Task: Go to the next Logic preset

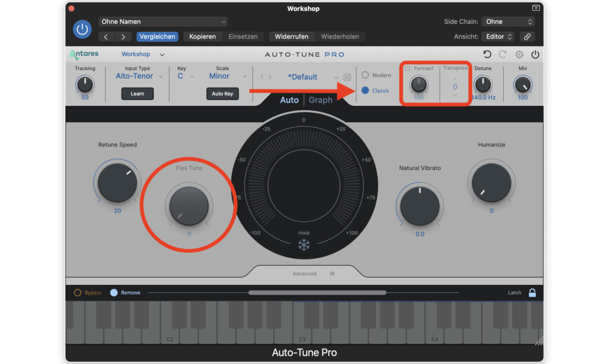Action: point(123,37)
